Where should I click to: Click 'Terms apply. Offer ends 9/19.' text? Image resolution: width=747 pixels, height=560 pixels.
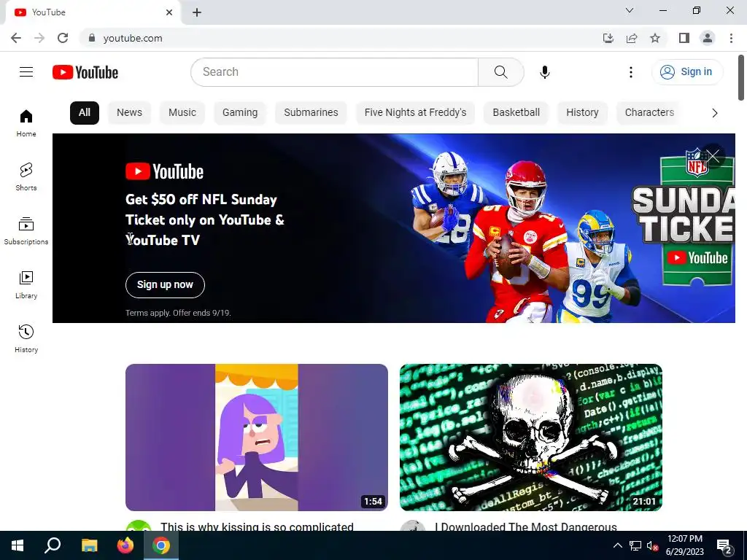click(178, 313)
